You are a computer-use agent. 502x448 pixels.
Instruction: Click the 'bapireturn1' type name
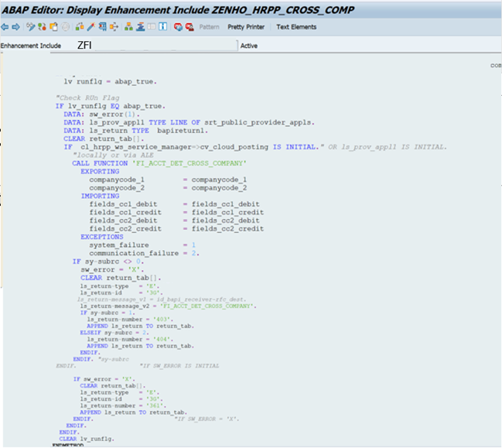tap(181, 131)
